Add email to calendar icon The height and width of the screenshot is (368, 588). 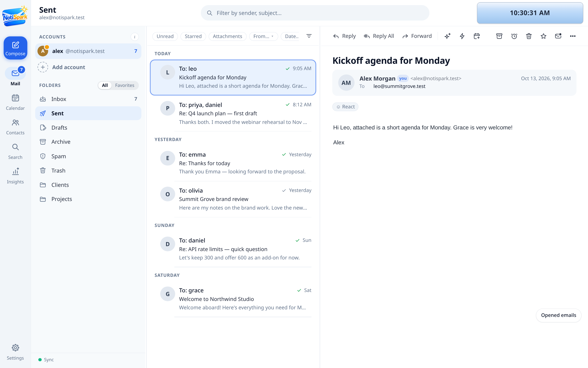[477, 36]
